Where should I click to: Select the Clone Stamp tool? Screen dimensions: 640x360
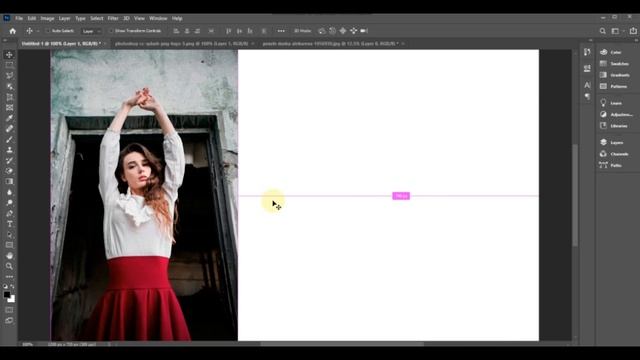coord(9,150)
